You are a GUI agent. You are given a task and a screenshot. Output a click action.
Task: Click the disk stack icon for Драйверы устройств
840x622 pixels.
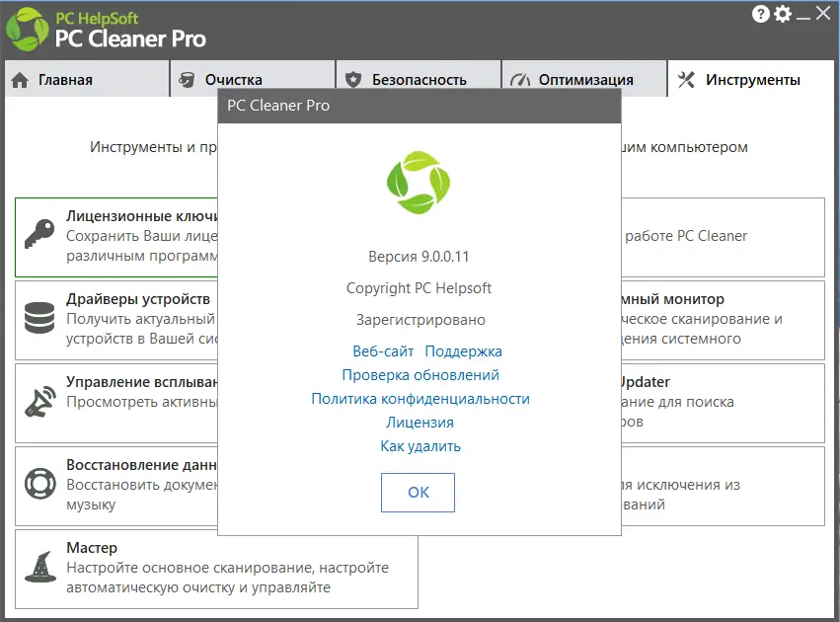point(39,318)
